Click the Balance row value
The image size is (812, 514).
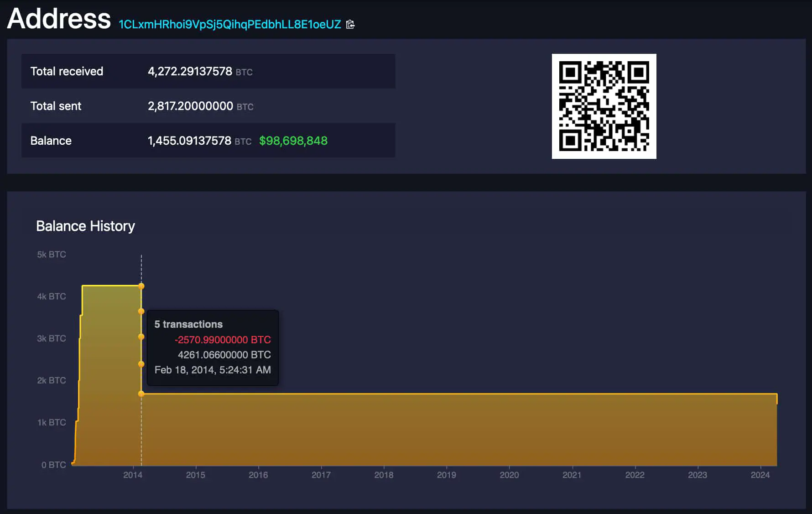click(x=189, y=141)
